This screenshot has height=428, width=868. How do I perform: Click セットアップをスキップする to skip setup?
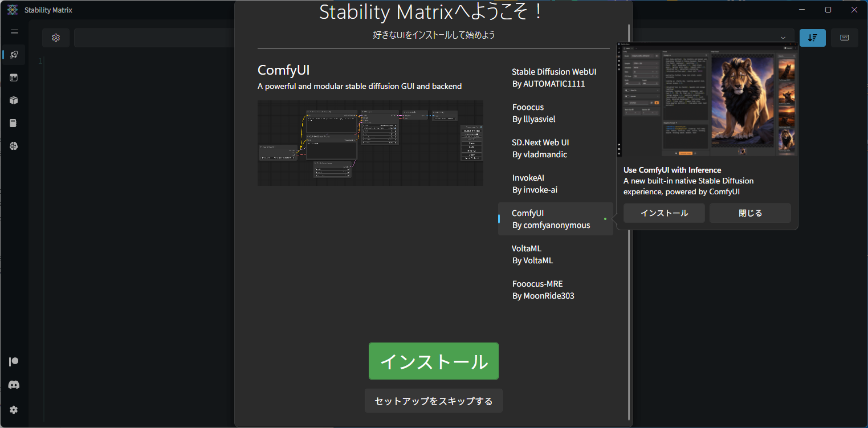pos(434,401)
